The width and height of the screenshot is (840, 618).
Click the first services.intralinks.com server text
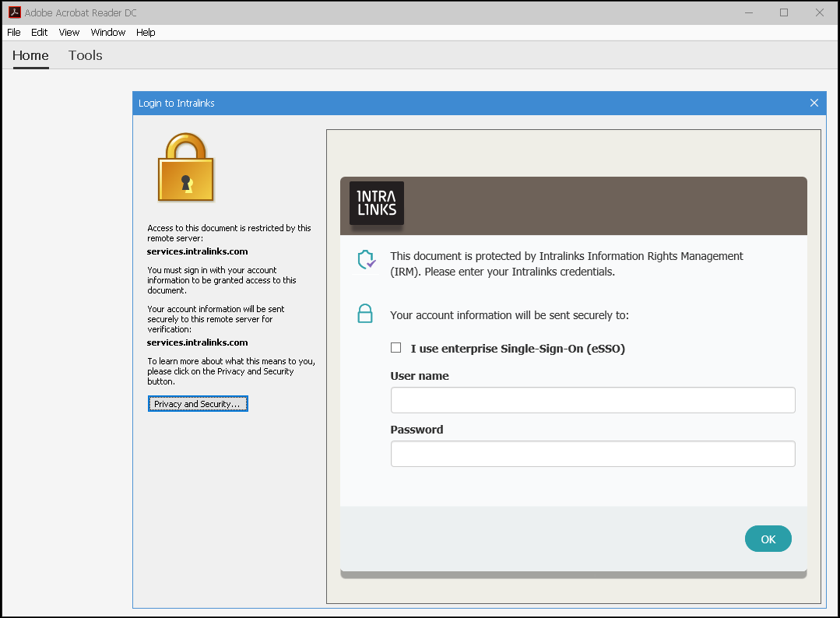pos(197,251)
